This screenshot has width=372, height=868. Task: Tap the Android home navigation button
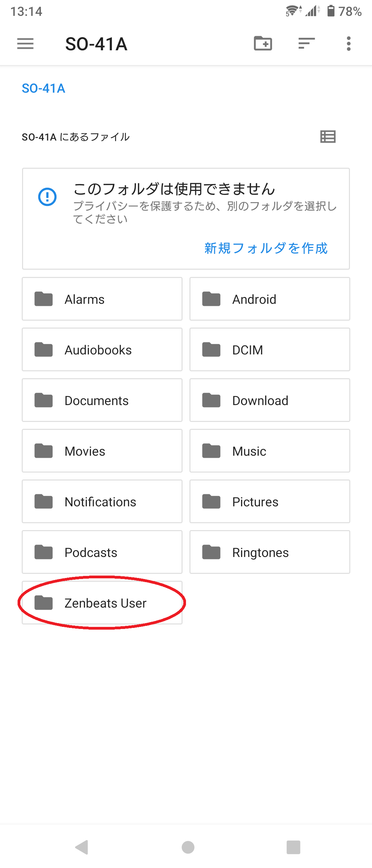(188, 847)
